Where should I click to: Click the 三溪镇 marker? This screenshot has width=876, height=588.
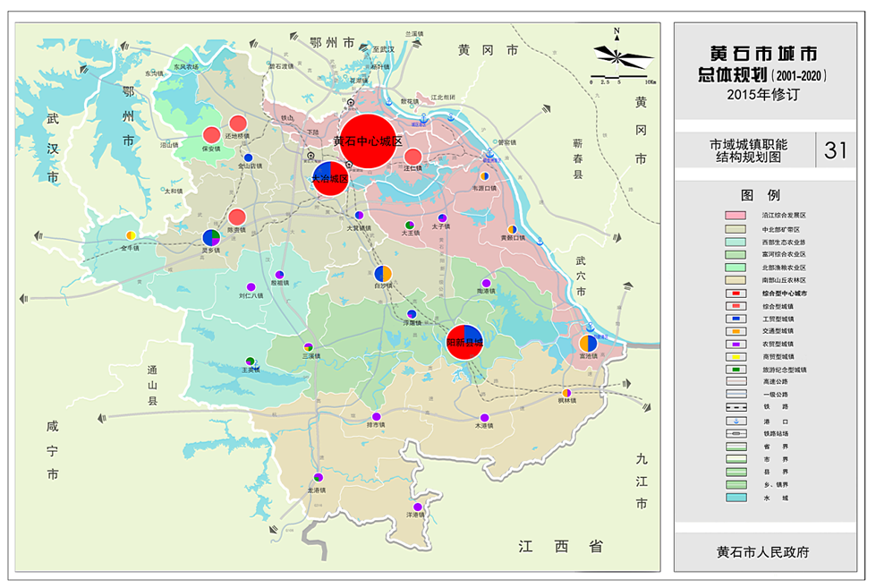point(309,347)
